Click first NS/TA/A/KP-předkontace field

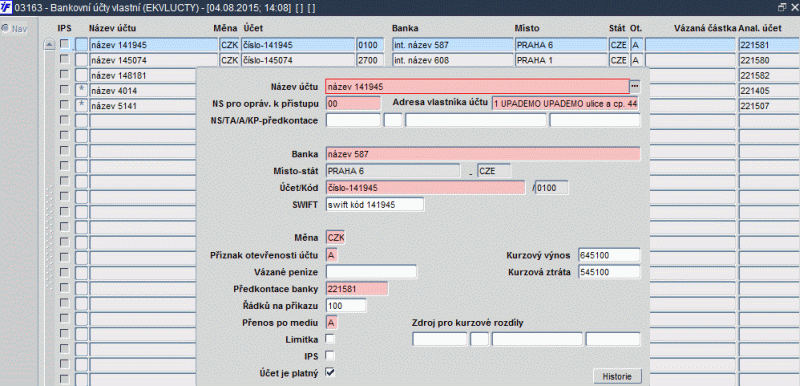(353, 120)
